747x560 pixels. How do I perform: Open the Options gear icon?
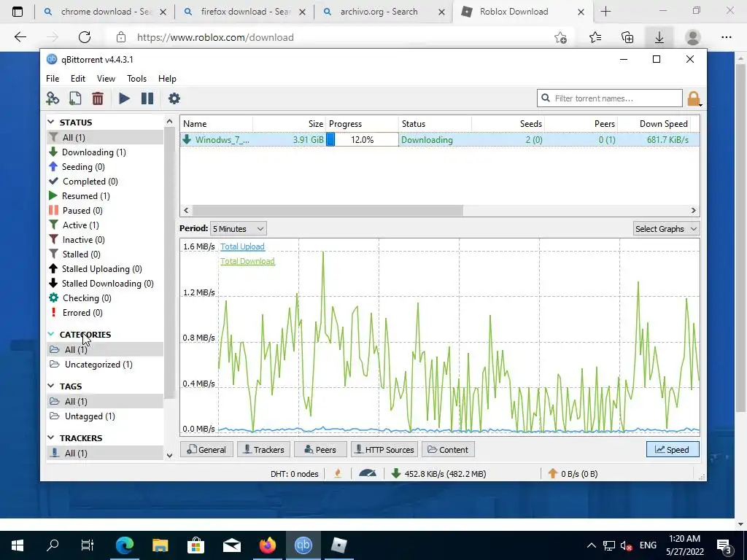click(x=174, y=98)
